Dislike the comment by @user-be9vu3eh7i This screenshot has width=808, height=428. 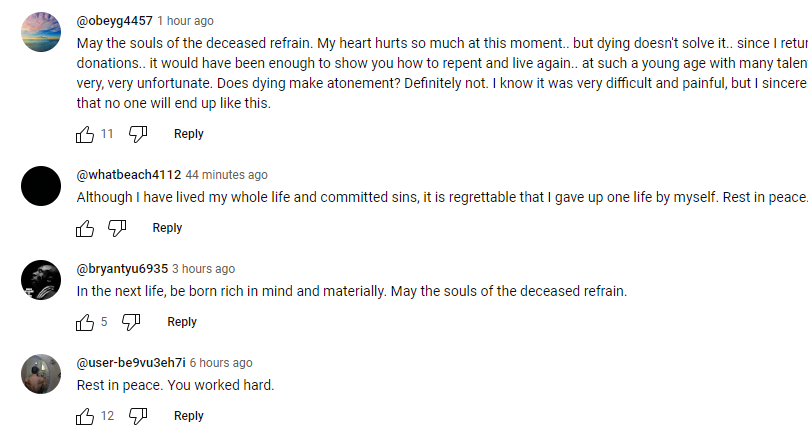coord(138,416)
